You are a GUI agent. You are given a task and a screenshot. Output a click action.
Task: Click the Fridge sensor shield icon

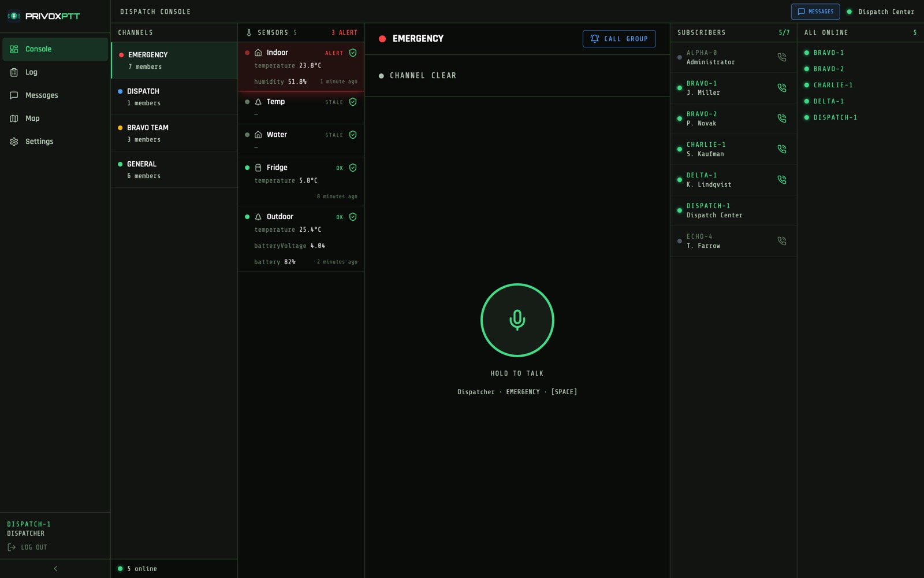point(353,168)
